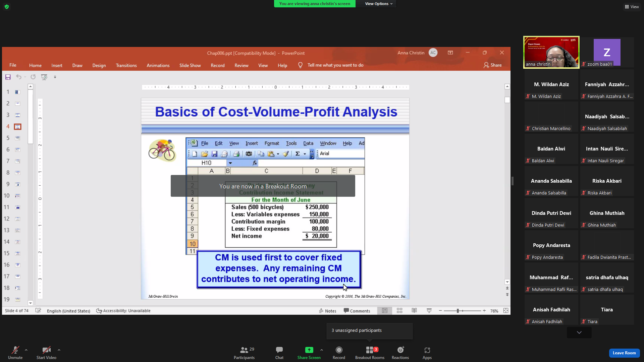Click the zoom baa01 participant tile
The height and width of the screenshot is (362, 644).
[607, 52]
